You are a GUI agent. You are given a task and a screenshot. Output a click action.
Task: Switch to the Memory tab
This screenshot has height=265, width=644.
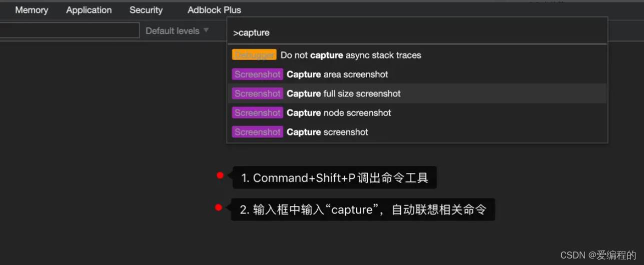[x=31, y=10]
